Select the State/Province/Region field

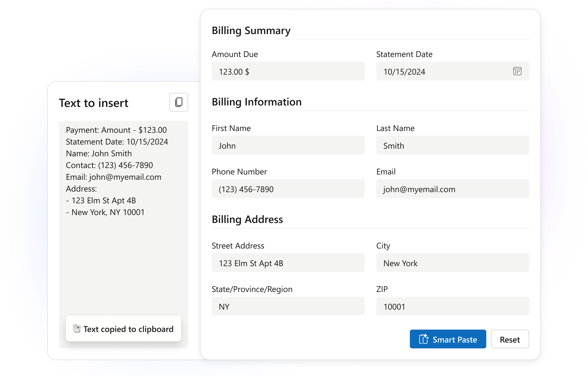click(x=288, y=306)
